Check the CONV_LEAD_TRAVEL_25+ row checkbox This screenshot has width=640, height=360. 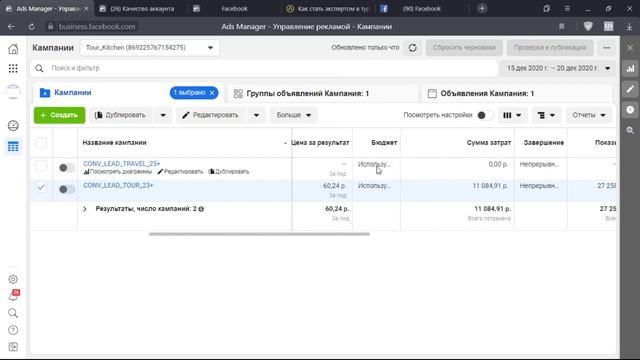41,166
